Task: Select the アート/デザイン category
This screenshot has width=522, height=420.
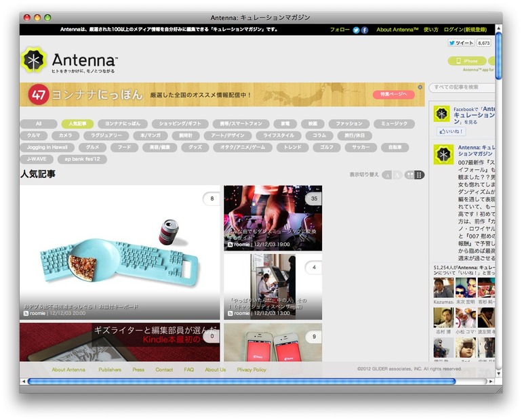Action: click(x=228, y=135)
